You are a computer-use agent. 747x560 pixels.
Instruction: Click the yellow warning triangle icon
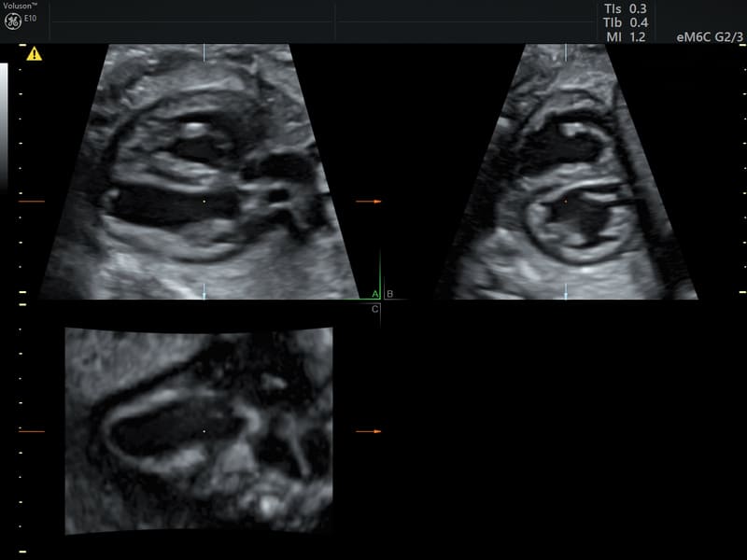[x=35, y=54]
